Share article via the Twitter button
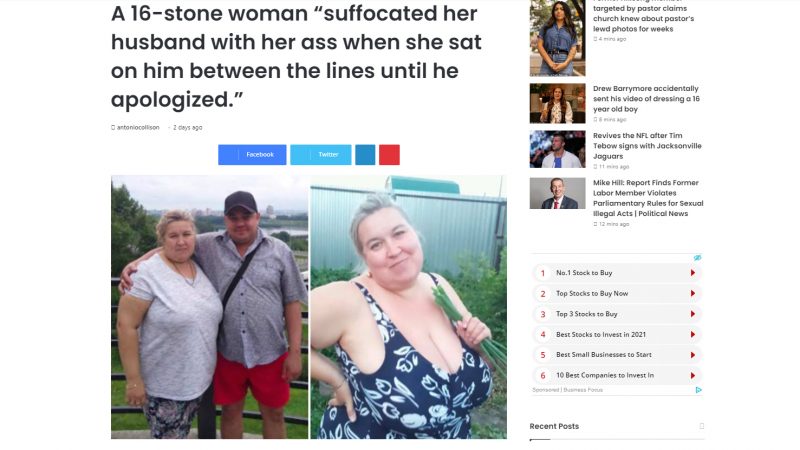The width and height of the screenshot is (800, 450). click(x=320, y=155)
